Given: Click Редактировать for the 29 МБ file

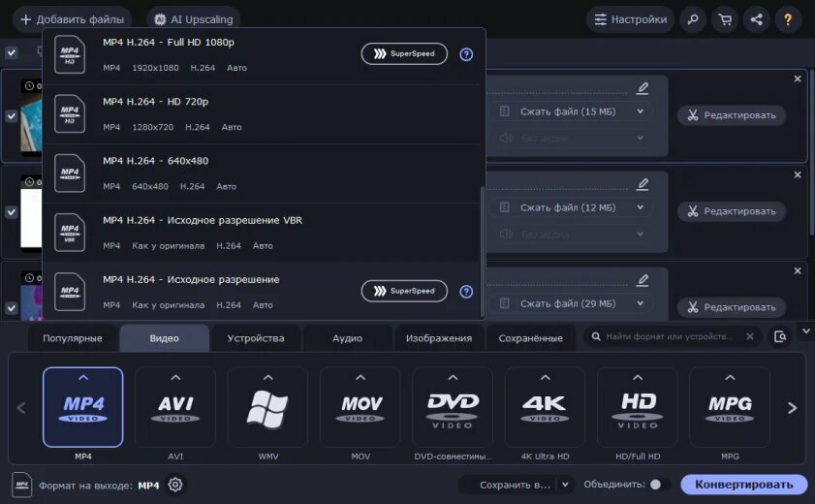Looking at the screenshot, I should coord(732,307).
